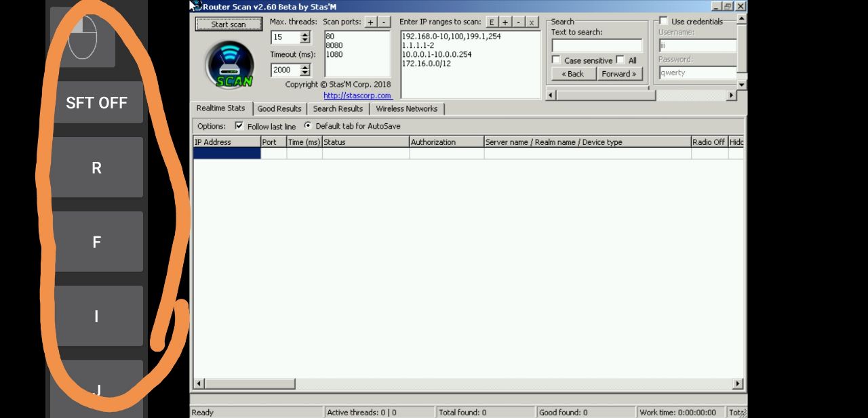This screenshot has width=868, height=418.
Task: Tap the mouse icon on the overlay sidebar
Action: click(83, 37)
